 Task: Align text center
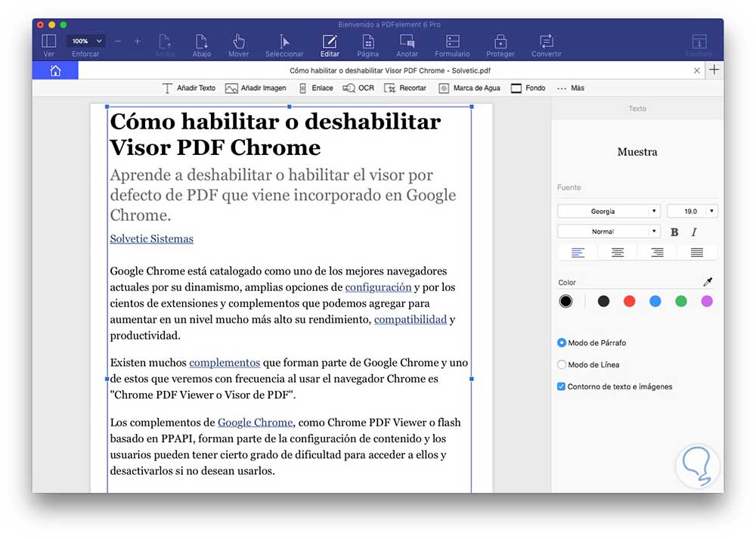[x=618, y=252]
